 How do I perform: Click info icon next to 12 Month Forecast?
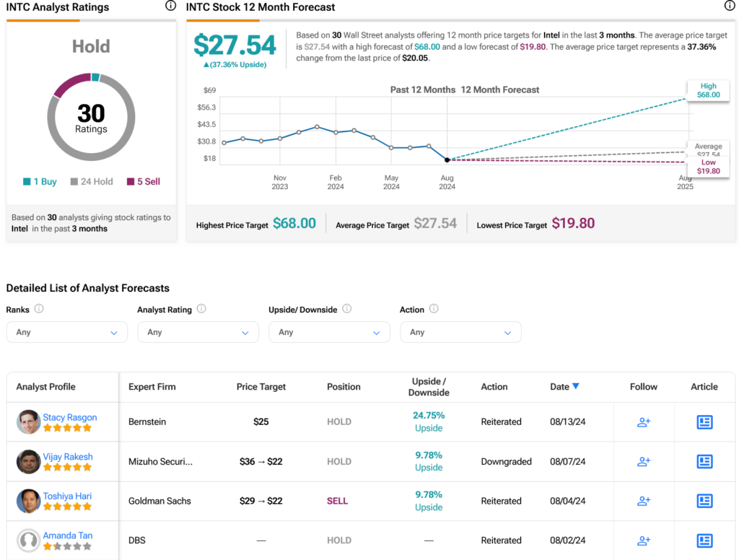(x=729, y=6)
